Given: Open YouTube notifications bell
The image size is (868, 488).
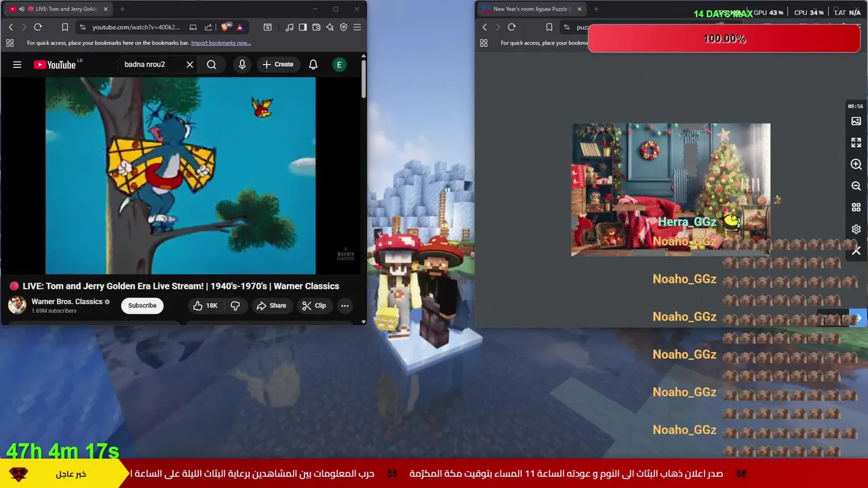Looking at the screenshot, I should click(313, 64).
